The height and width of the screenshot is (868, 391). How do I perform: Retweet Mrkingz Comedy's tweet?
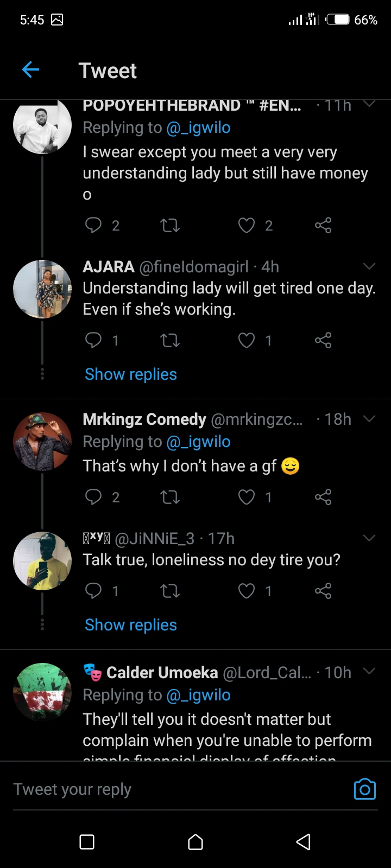click(x=170, y=497)
